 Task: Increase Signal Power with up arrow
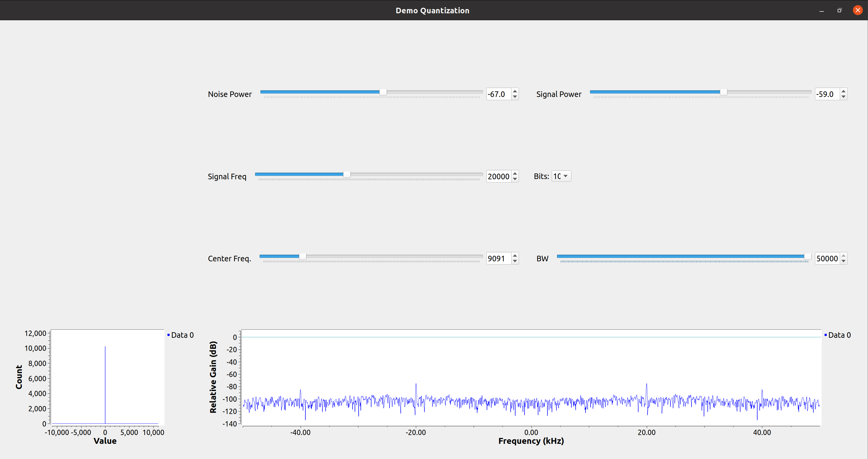point(844,91)
